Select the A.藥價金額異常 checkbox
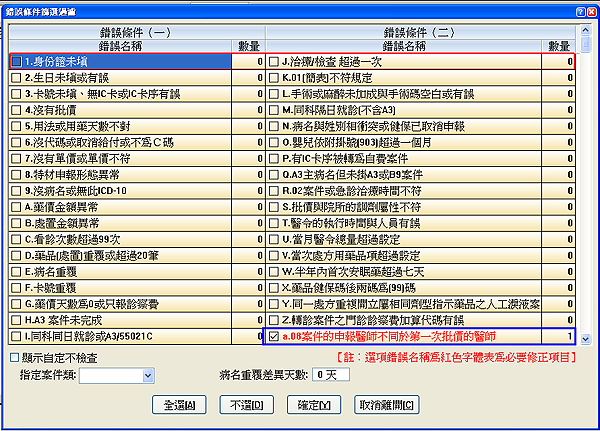Image resolution: width=600 pixels, height=431 pixels. 16,207
